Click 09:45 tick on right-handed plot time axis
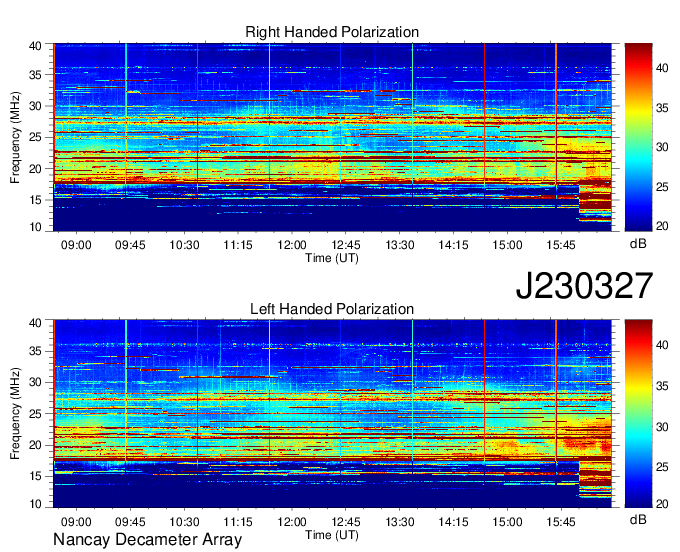This screenshot has height=552, width=680. pos(130,245)
